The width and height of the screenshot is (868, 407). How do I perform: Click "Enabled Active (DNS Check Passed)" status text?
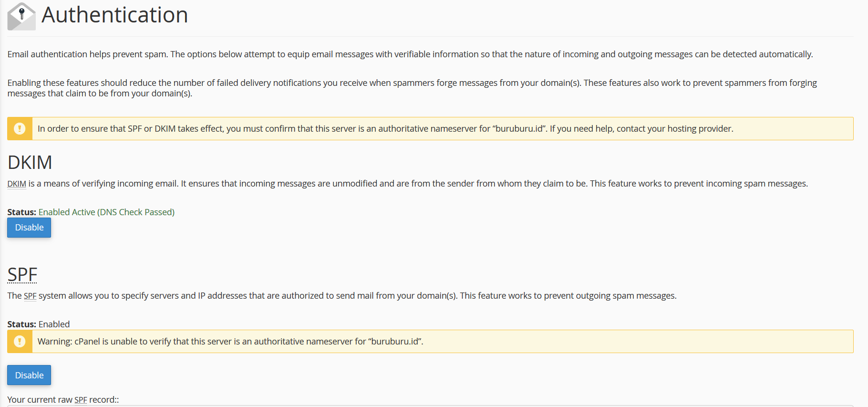[x=106, y=212]
